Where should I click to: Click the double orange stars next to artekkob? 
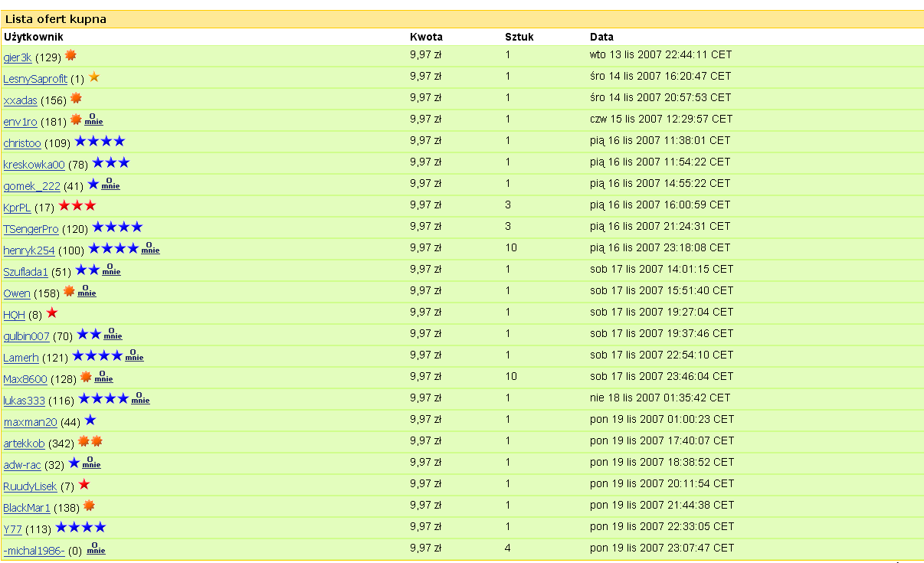pos(90,441)
